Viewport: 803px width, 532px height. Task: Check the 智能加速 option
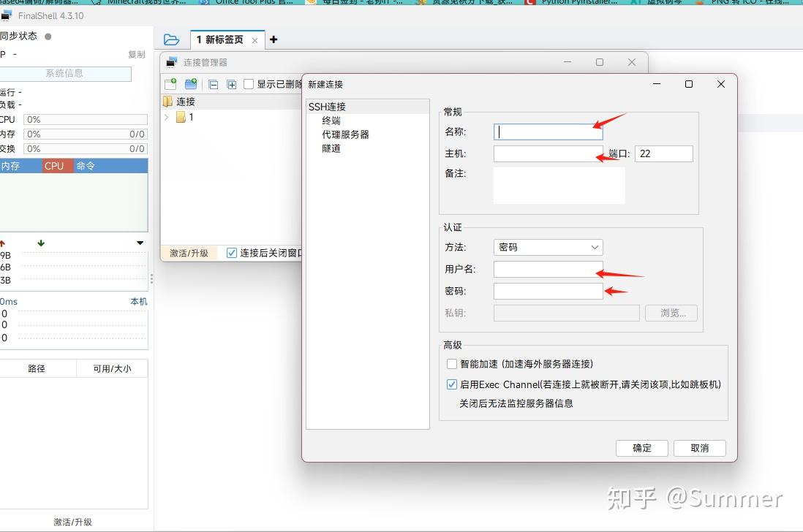click(x=452, y=363)
